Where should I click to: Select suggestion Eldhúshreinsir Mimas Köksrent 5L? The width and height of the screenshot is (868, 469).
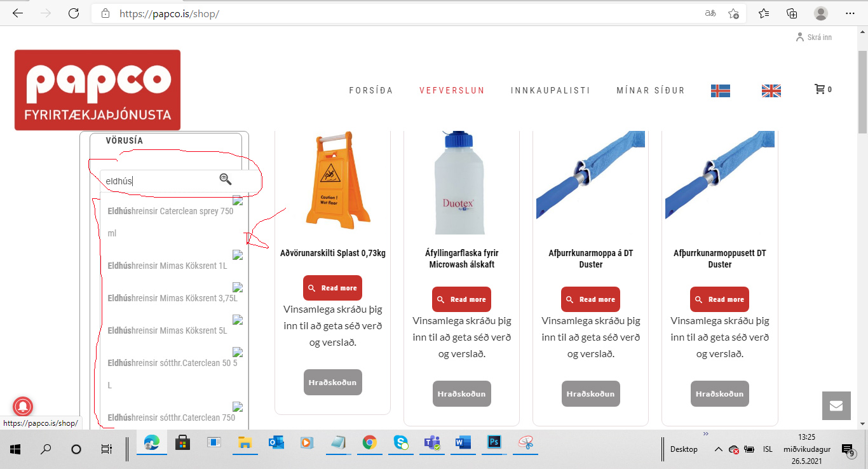tap(172, 330)
